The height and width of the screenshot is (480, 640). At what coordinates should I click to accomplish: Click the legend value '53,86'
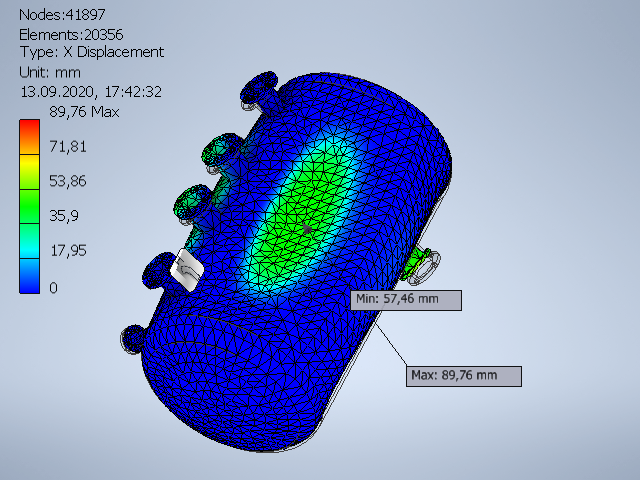(x=68, y=181)
